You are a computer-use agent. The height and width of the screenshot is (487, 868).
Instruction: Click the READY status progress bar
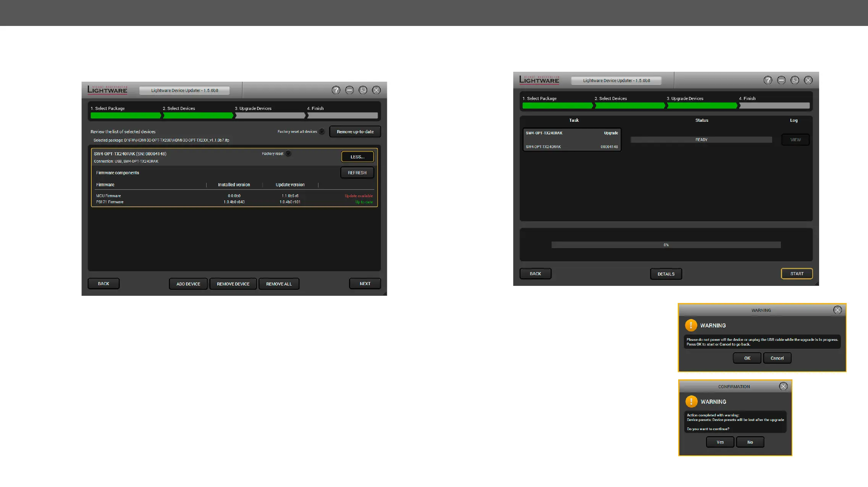point(701,140)
